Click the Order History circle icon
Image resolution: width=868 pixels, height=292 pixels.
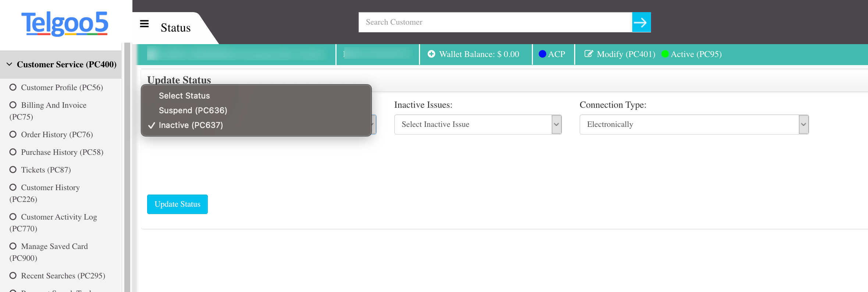[13, 134]
